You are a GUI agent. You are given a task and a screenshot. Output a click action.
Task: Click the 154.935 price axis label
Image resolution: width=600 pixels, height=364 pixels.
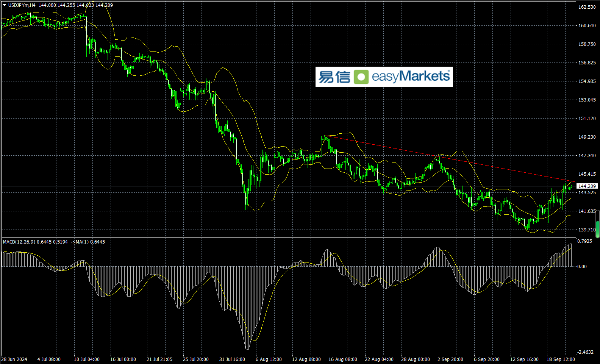point(587,81)
